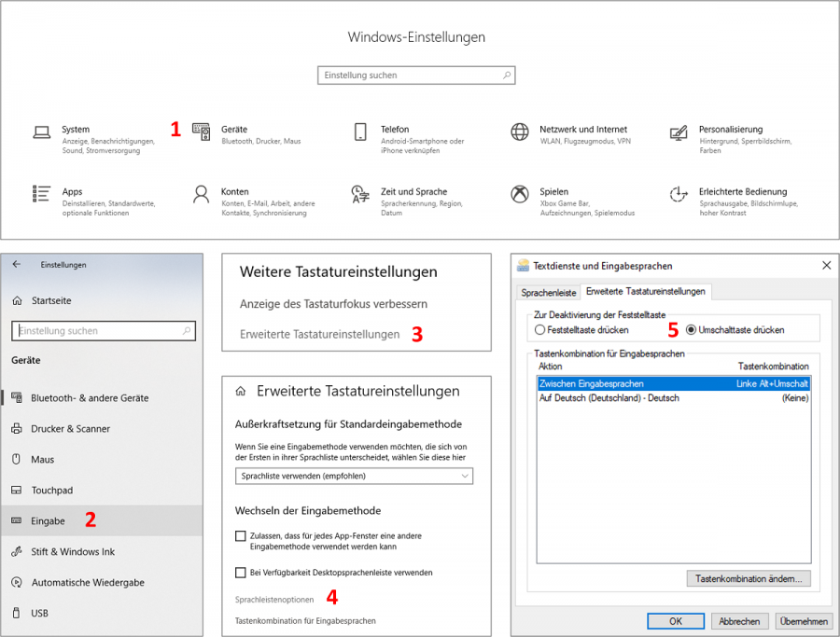Switch to the Sprachenleiste tab
840x637 pixels.
548,293
